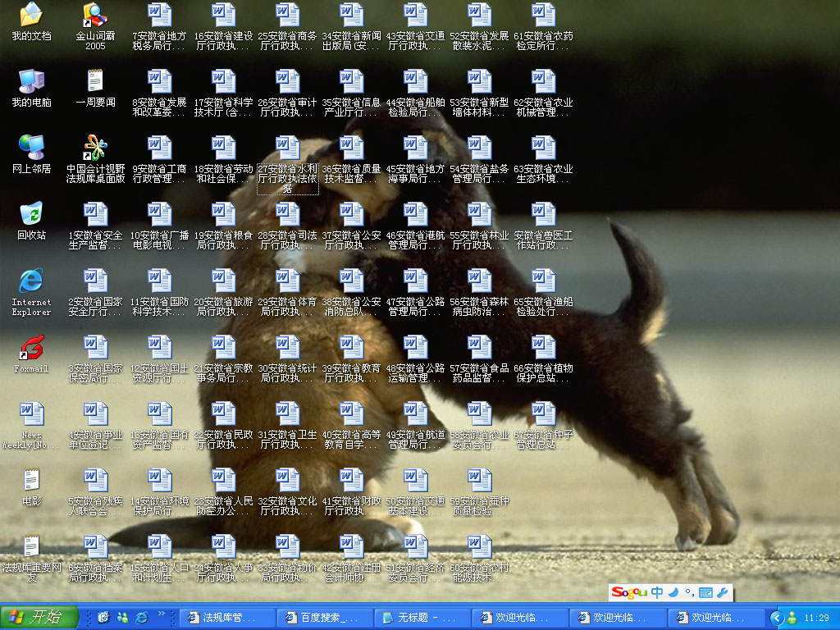Open the 回收站 recycle bin
Viewport: 840px width, 630px height.
tap(31, 214)
